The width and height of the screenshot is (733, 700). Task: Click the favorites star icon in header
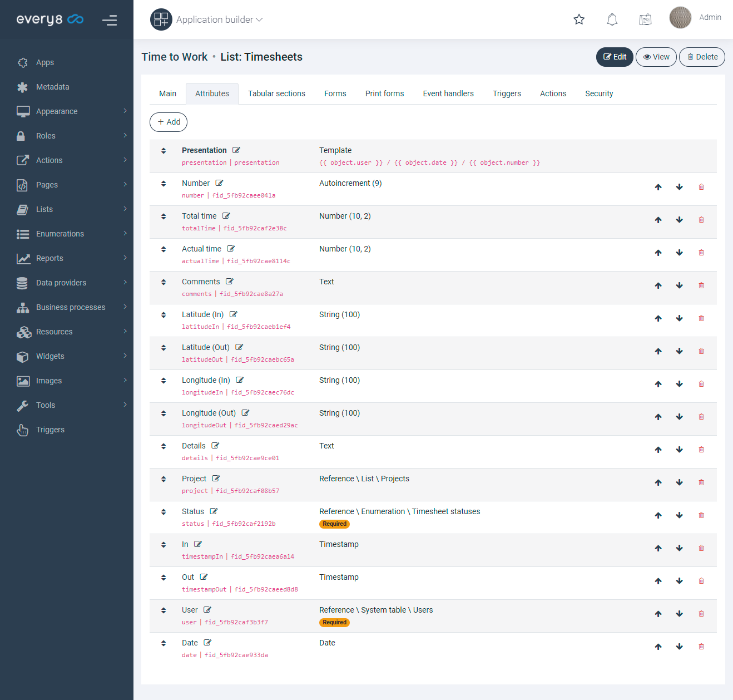tap(579, 19)
